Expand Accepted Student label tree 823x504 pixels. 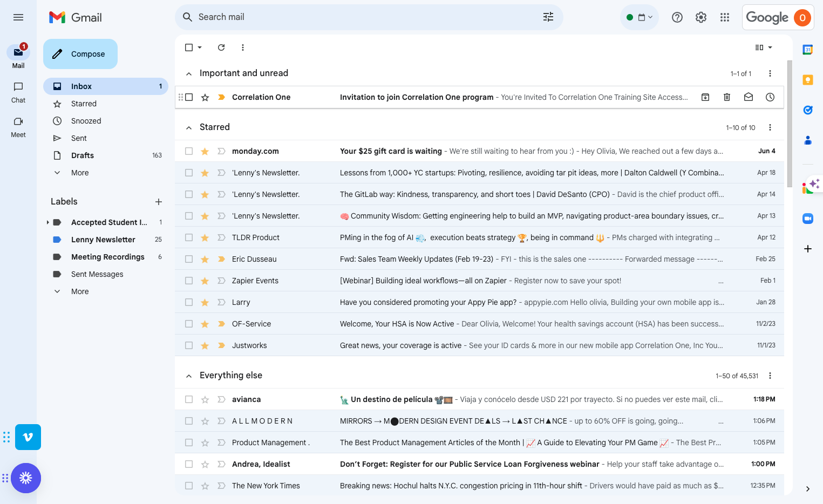47,222
